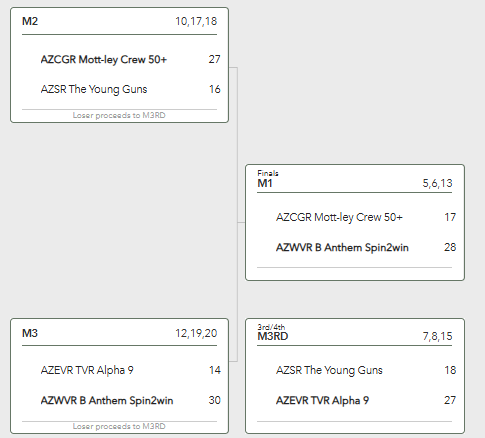Click the Finals game numbers 5,6,13
The image size is (485, 438).
(437, 183)
